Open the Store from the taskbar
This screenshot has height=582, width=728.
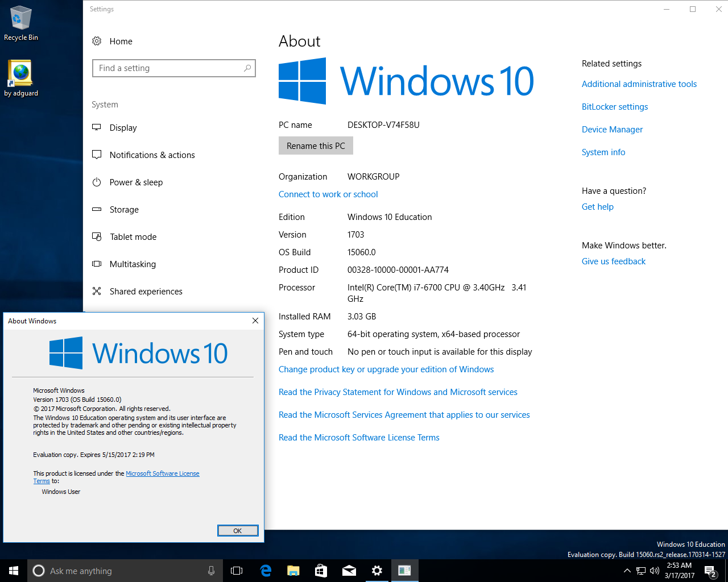pyautogui.click(x=321, y=571)
